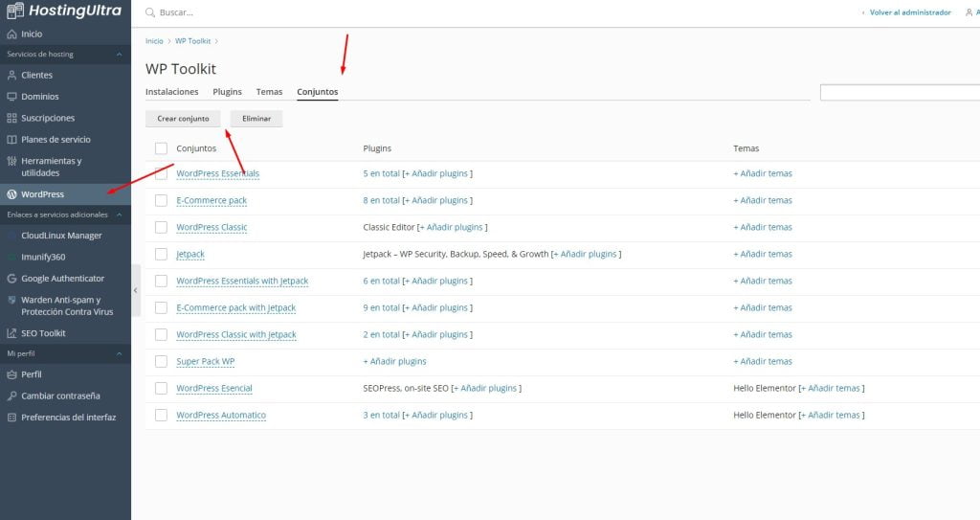Open CloudLinux Manager in sidebar
The height and width of the screenshot is (520, 980).
pyautogui.click(x=61, y=236)
